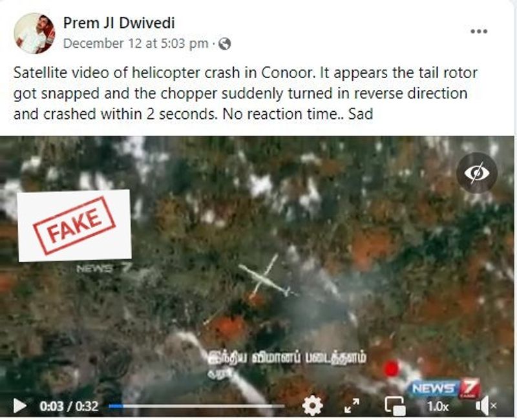This screenshot has width=517, height=420.
Task: Expand video to fullscreen
Action: 352,406
